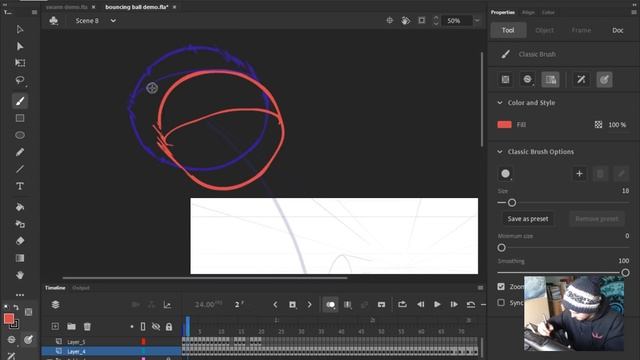Viewport: 640px width, 360px height.
Task: Click the clip content outside stage icon
Action: click(x=421, y=20)
